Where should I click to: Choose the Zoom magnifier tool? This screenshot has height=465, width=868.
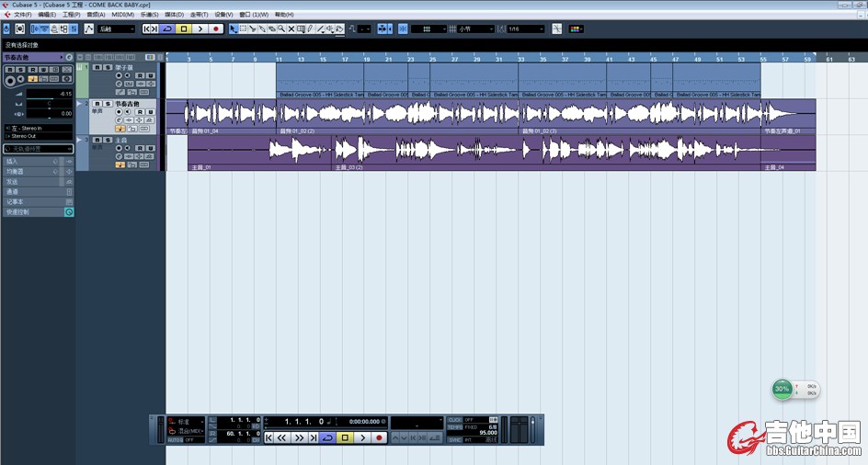(281, 29)
